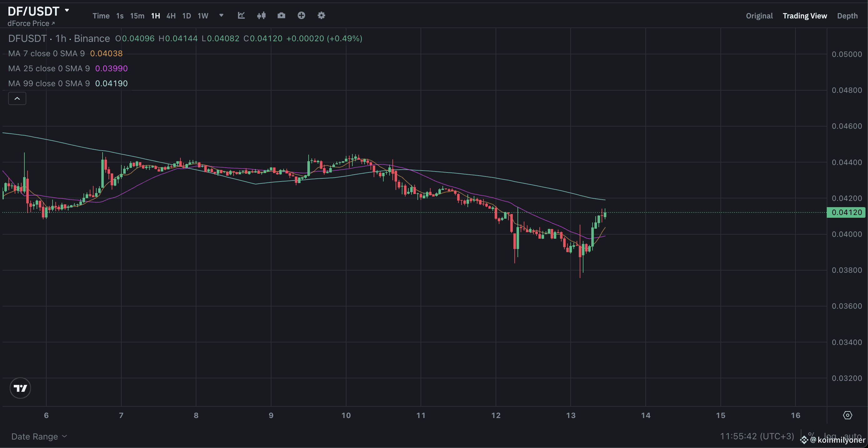The height and width of the screenshot is (448, 868).
Task: Select the Original chart view
Action: pos(759,16)
